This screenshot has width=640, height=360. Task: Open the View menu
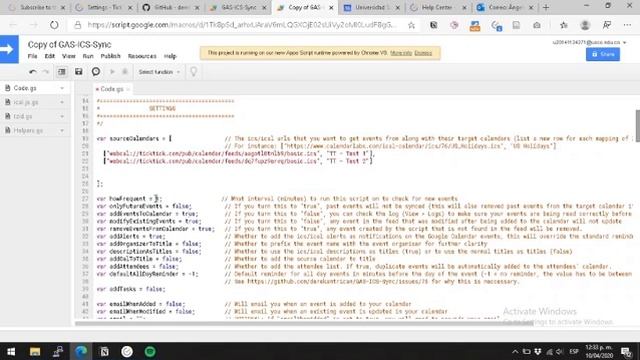click(x=69, y=56)
